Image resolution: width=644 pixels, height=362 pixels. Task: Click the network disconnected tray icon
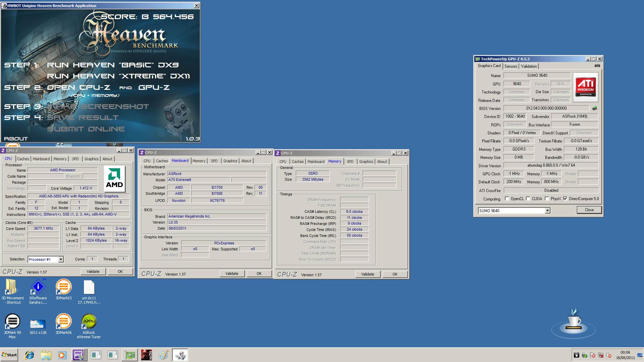(x=601, y=355)
